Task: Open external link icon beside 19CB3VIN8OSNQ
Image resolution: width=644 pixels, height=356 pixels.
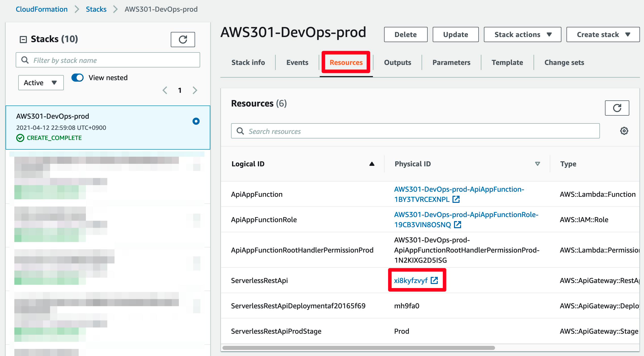Action: 458,224
